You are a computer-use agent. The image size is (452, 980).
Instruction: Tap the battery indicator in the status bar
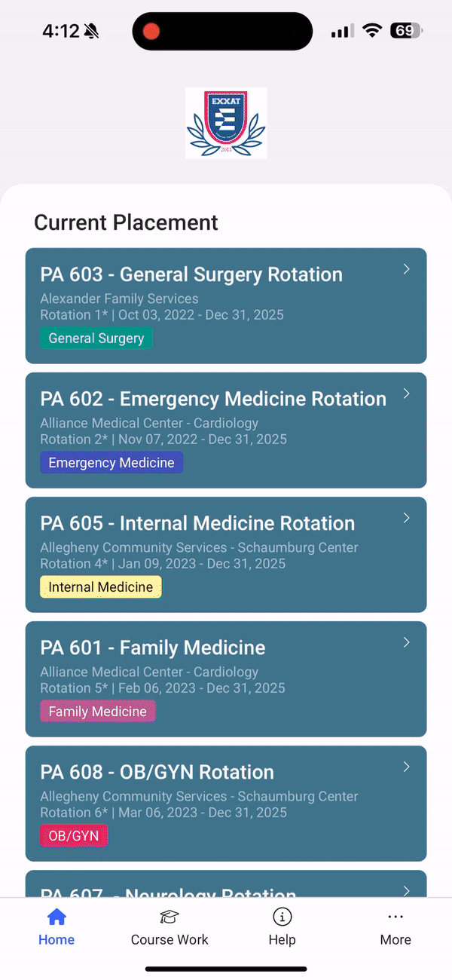click(406, 30)
